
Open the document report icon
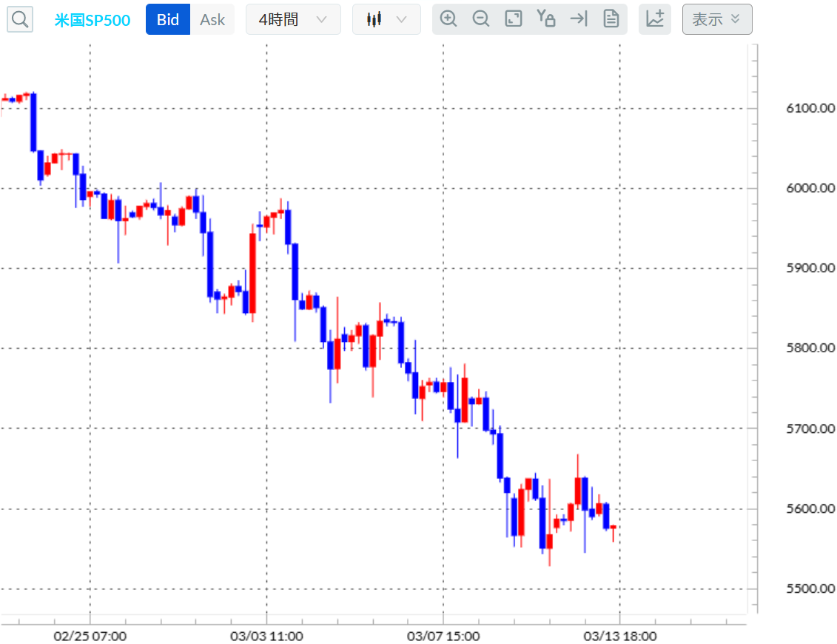tap(611, 19)
